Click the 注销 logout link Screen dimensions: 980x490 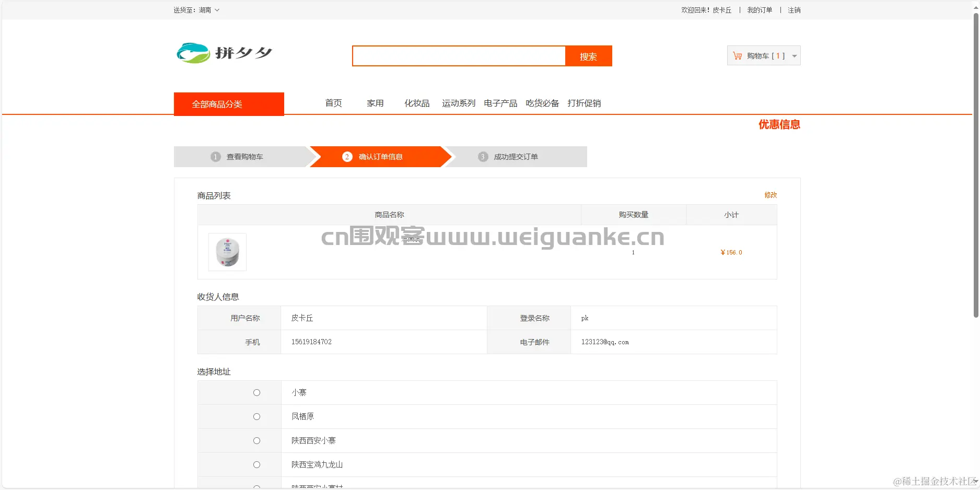[x=794, y=10]
